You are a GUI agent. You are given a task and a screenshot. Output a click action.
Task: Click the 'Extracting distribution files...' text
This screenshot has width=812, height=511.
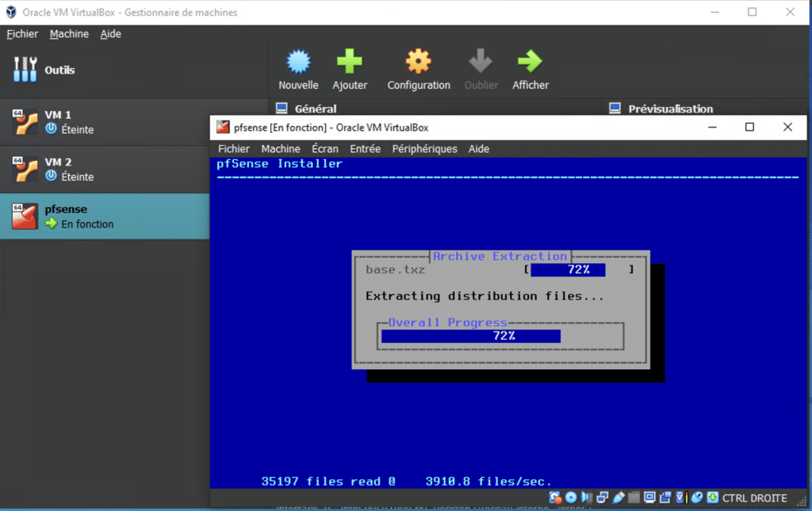tap(485, 296)
